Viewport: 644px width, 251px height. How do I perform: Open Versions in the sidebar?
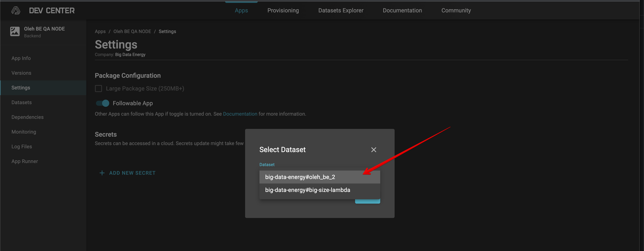tap(43, 73)
